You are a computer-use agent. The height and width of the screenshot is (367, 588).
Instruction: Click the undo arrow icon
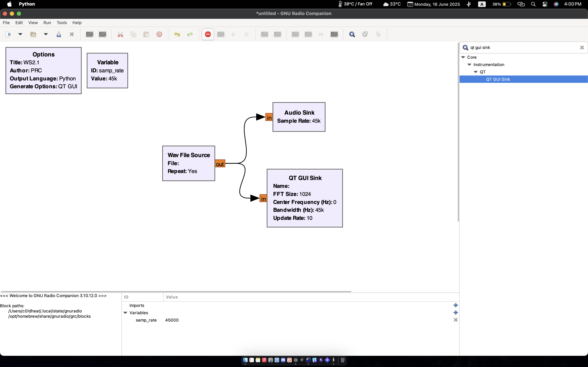pos(177,34)
